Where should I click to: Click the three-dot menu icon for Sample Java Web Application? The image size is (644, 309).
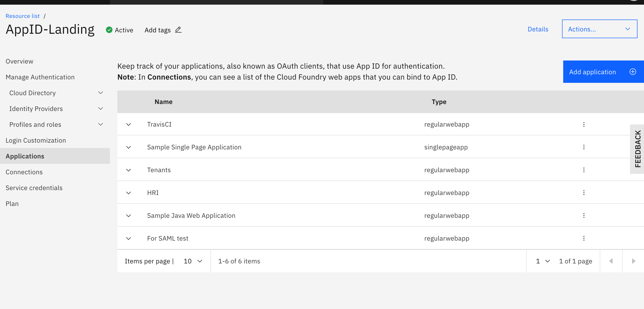(584, 215)
